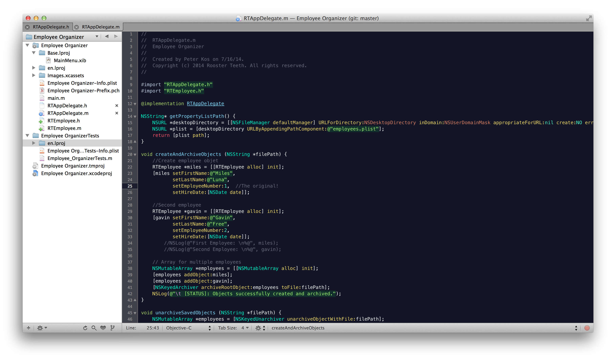Toggle fold marker on line 14
The width and height of the screenshot is (616, 364).
(135, 116)
